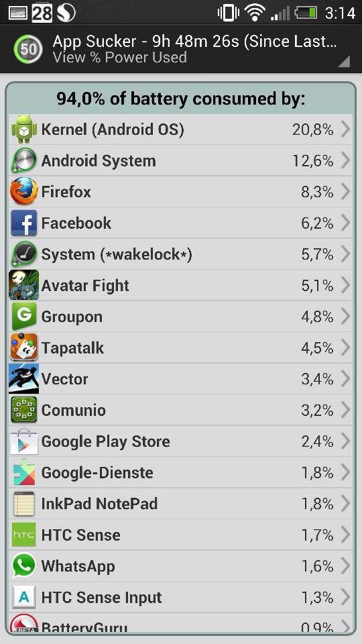Tap the WhatsApp app icon

pyautogui.click(x=24, y=566)
